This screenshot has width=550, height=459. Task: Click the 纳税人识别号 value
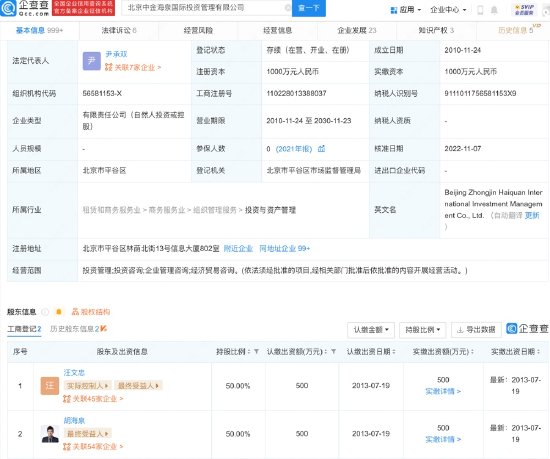click(480, 93)
